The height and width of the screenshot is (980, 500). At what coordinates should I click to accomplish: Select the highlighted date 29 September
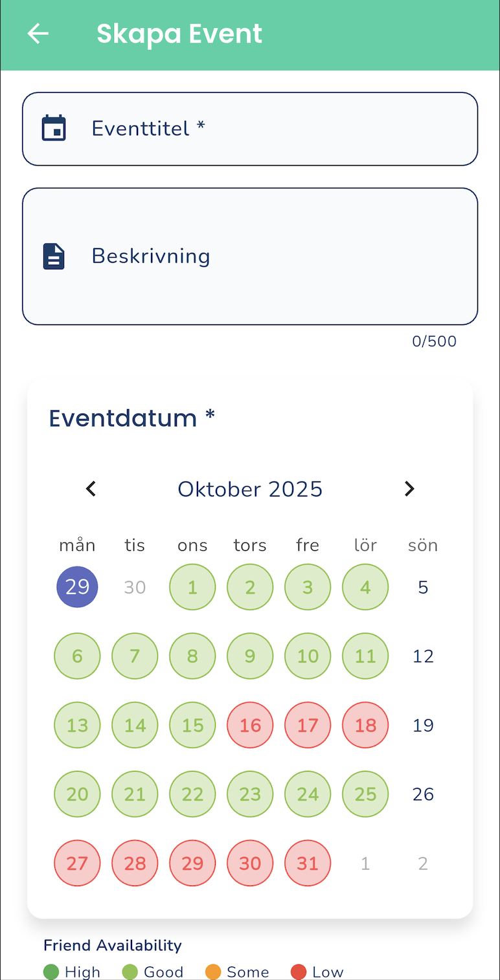(77, 587)
